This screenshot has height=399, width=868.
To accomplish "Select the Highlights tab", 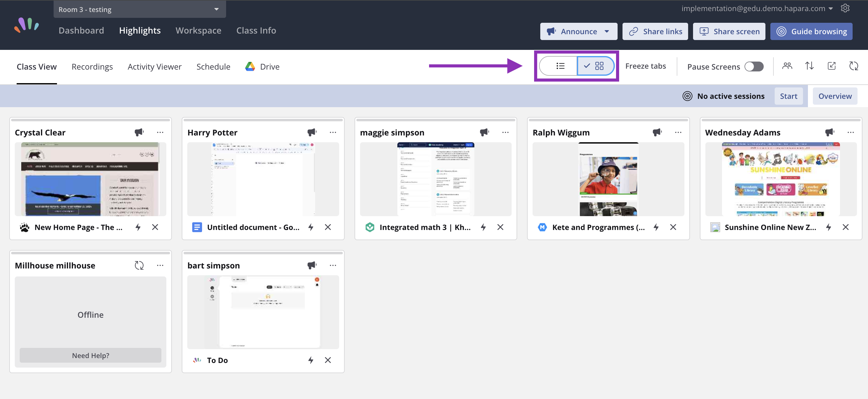I will [140, 30].
